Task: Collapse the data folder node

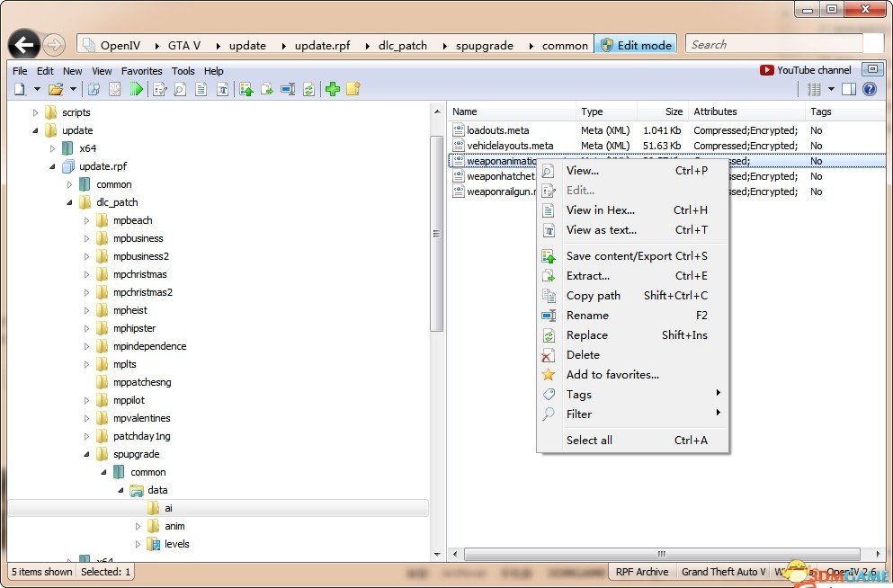Action: coord(121,490)
